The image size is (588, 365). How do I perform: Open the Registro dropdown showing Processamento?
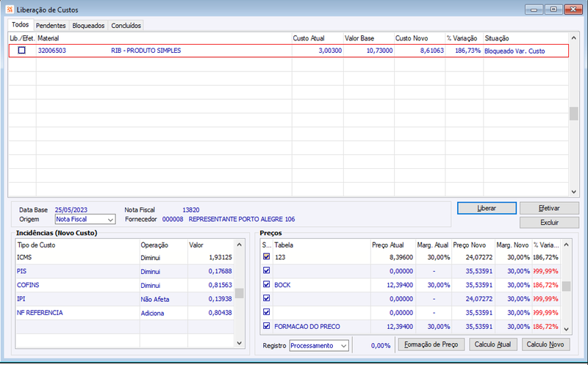(x=319, y=345)
